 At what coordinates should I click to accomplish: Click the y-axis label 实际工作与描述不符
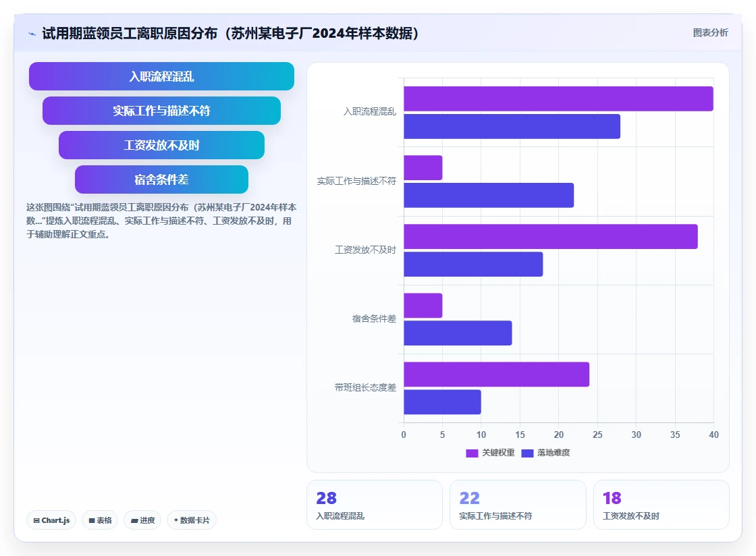tap(357, 181)
